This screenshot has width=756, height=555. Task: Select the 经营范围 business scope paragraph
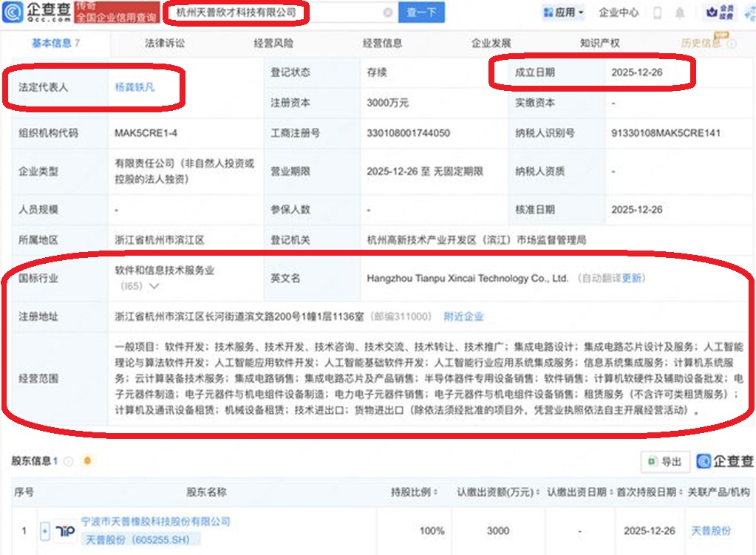point(429,378)
